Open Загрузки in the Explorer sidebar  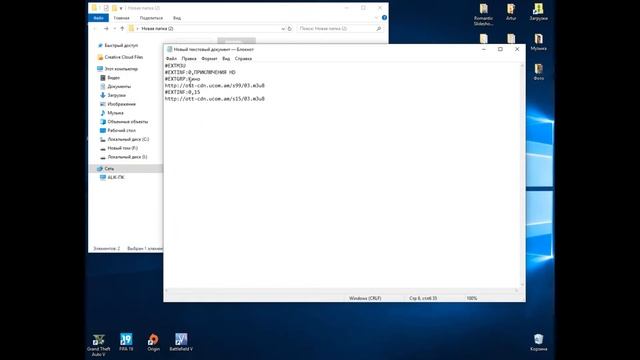click(116, 96)
